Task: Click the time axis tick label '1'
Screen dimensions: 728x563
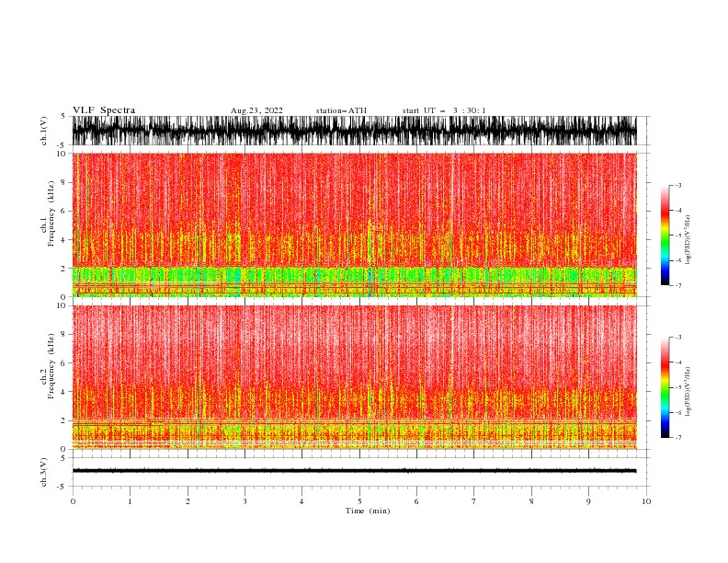Action: 130,501
